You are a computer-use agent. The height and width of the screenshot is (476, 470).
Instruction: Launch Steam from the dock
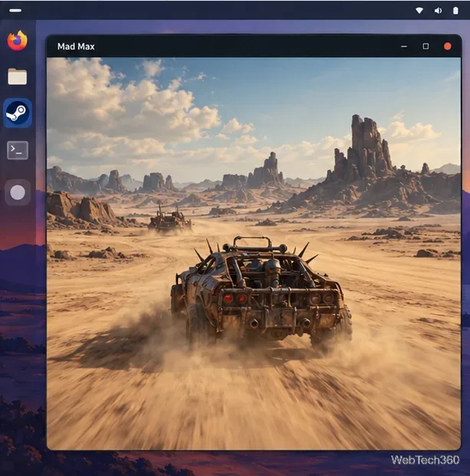18,113
